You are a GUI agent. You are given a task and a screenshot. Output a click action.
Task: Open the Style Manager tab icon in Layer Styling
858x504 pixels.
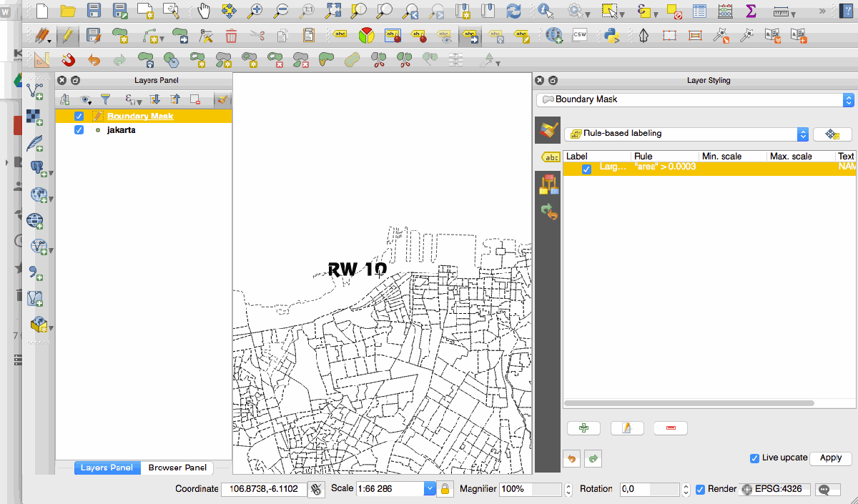[x=548, y=184]
